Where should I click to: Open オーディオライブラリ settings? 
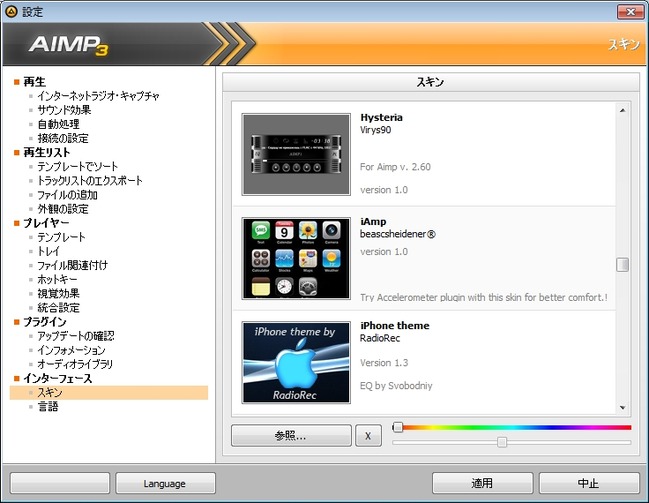[75, 364]
